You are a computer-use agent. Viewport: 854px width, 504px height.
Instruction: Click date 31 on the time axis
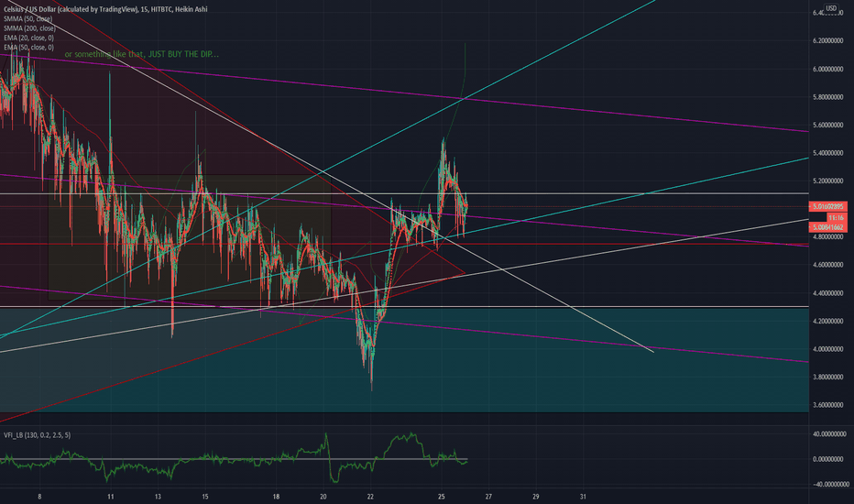tap(584, 497)
